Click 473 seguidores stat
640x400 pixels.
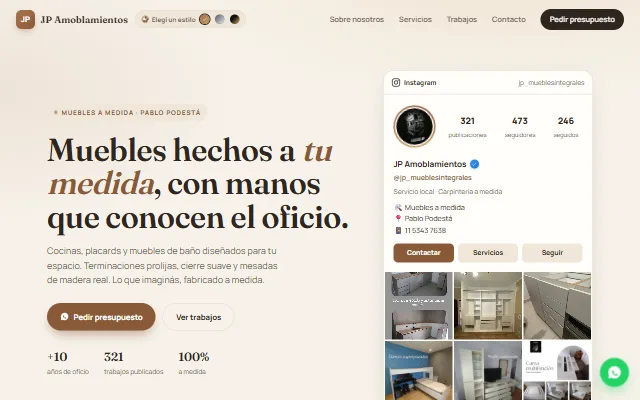[520, 127]
